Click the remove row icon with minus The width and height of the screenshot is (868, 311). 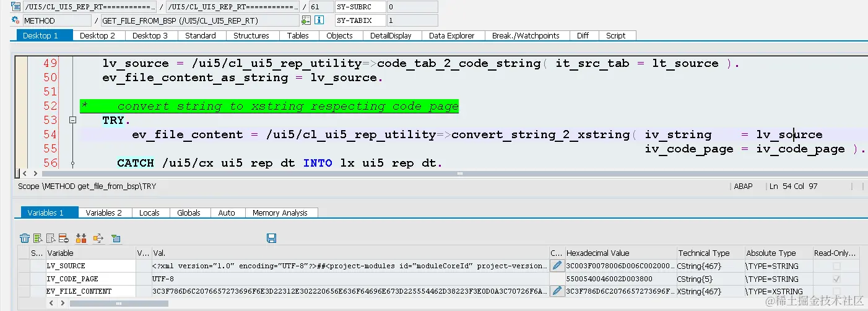pos(64,238)
